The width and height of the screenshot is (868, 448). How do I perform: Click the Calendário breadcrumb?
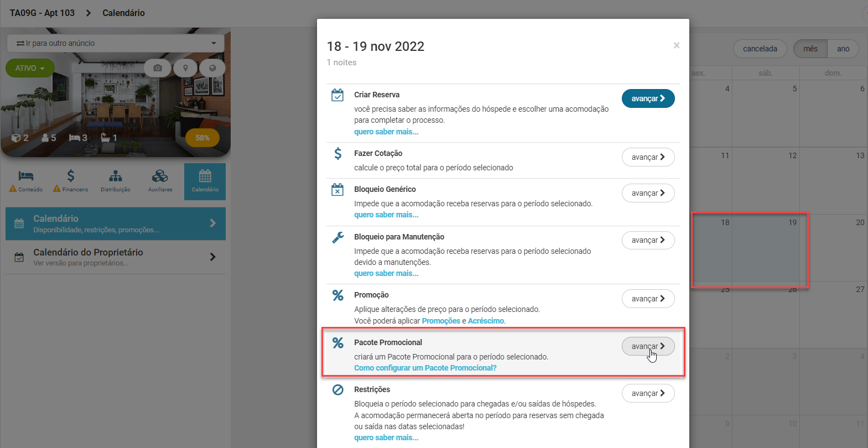pos(123,13)
